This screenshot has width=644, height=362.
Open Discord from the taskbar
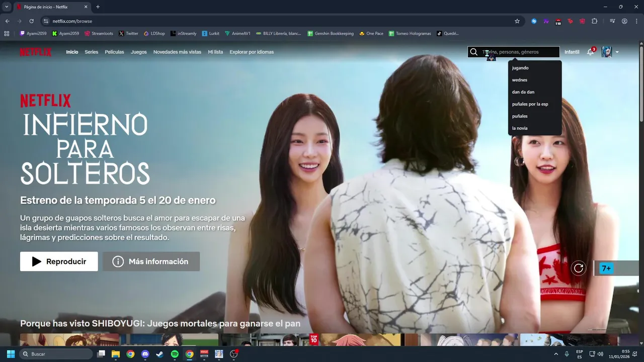(145, 354)
